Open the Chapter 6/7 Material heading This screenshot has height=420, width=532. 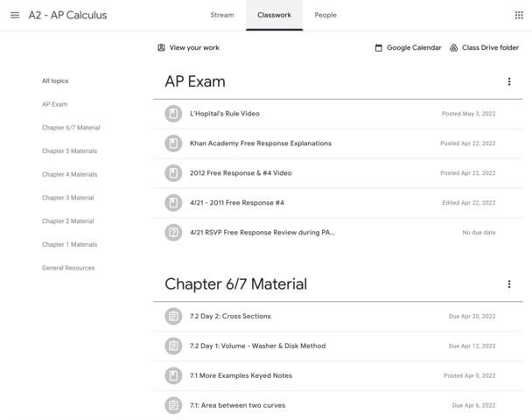(235, 284)
